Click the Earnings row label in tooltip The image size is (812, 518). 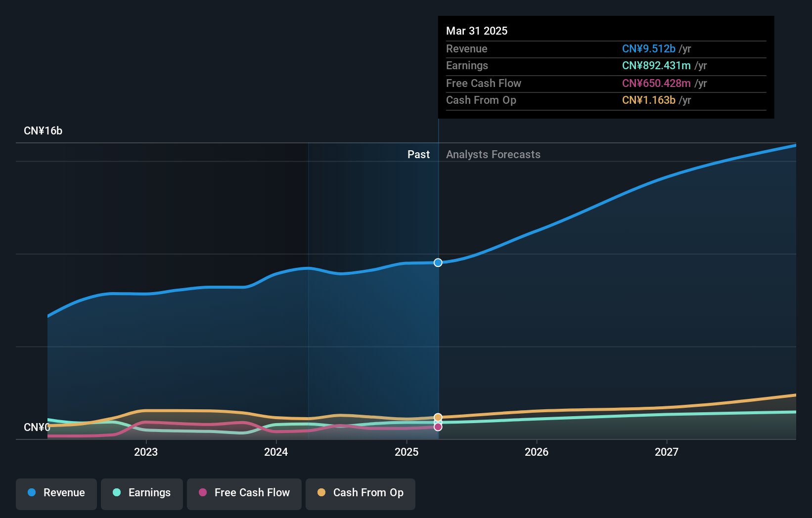click(467, 66)
